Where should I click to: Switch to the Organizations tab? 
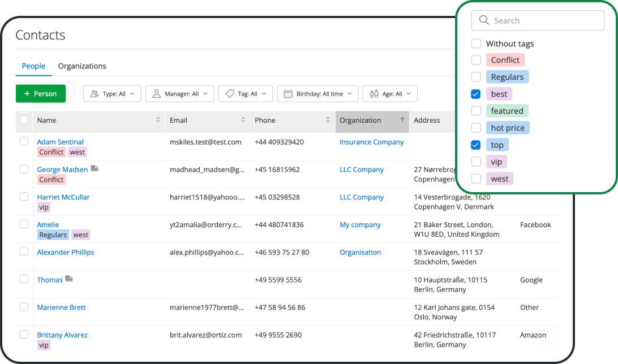(81, 66)
